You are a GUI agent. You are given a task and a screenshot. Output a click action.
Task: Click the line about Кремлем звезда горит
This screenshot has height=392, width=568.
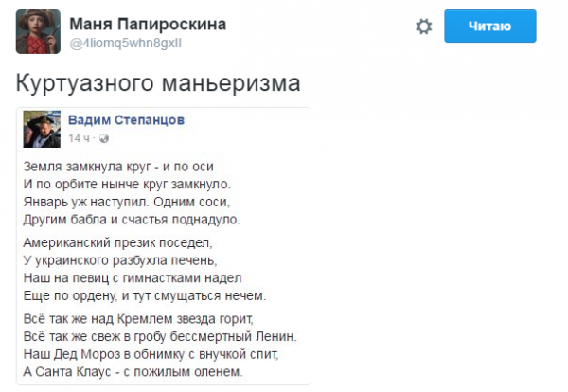tap(138, 319)
